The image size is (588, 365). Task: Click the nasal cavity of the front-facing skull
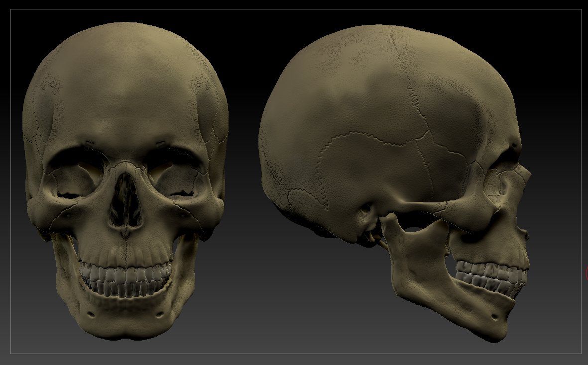pos(125,200)
